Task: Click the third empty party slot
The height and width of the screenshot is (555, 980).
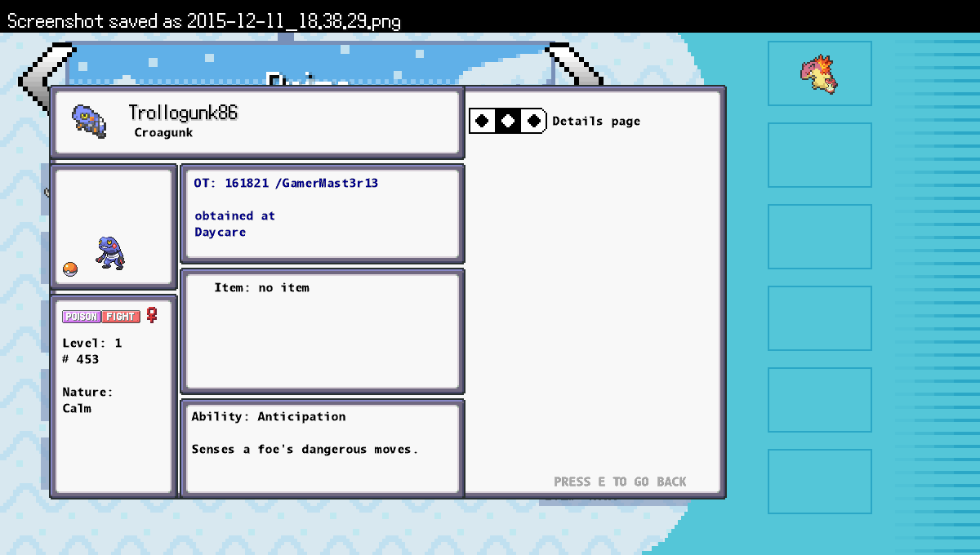Action: coord(820,237)
